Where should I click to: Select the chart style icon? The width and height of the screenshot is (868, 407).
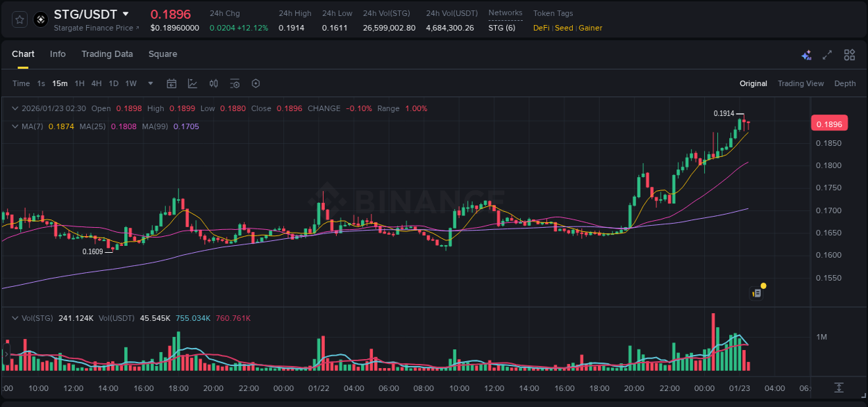tap(192, 83)
